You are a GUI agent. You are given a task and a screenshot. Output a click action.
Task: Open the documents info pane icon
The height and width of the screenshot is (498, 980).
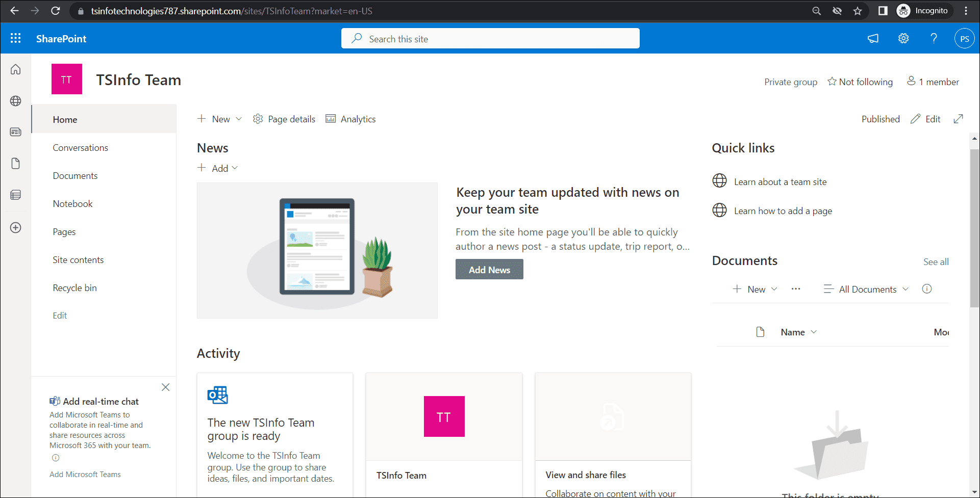[927, 289]
